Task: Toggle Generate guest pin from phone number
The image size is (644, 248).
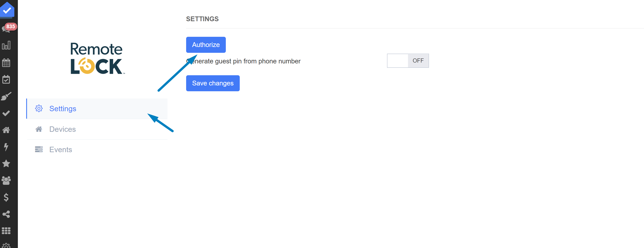Action: pyautogui.click(x=408, y=60)
